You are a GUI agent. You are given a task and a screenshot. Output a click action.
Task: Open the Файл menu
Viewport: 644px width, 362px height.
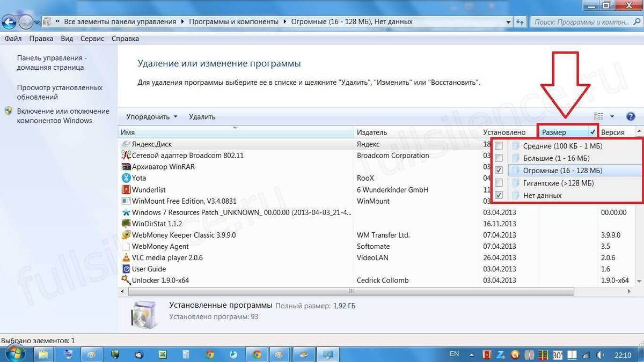pos(13,39)
